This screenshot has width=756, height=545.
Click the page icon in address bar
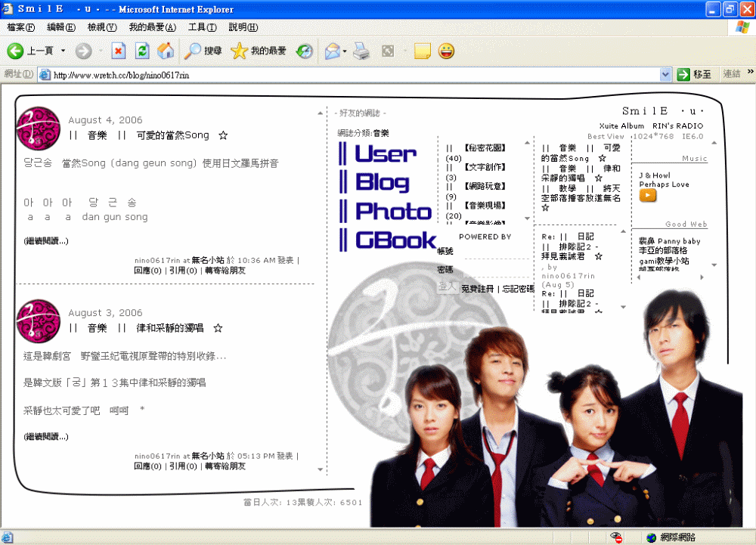(x=45, y=75)
